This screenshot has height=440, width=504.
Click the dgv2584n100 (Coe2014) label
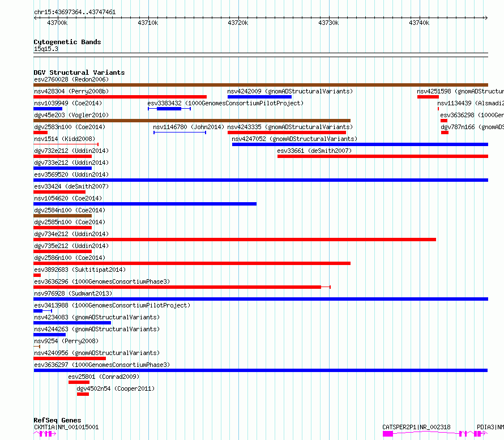tap(70, 210)
